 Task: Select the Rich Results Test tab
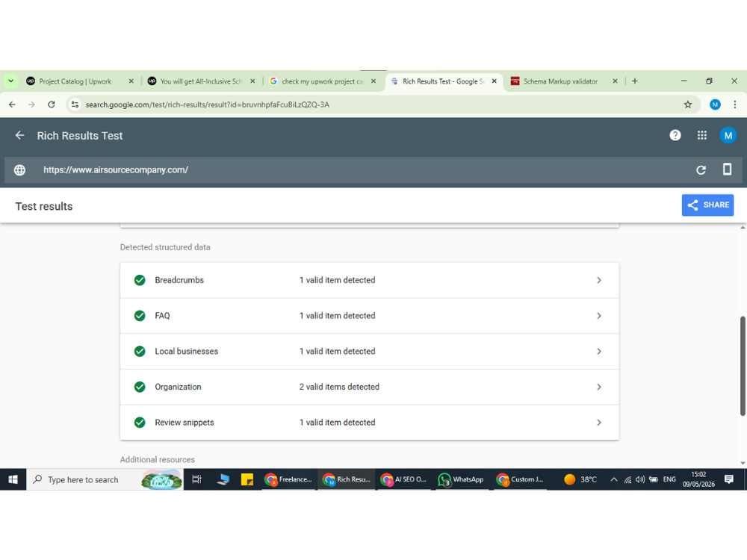(444, 81)
